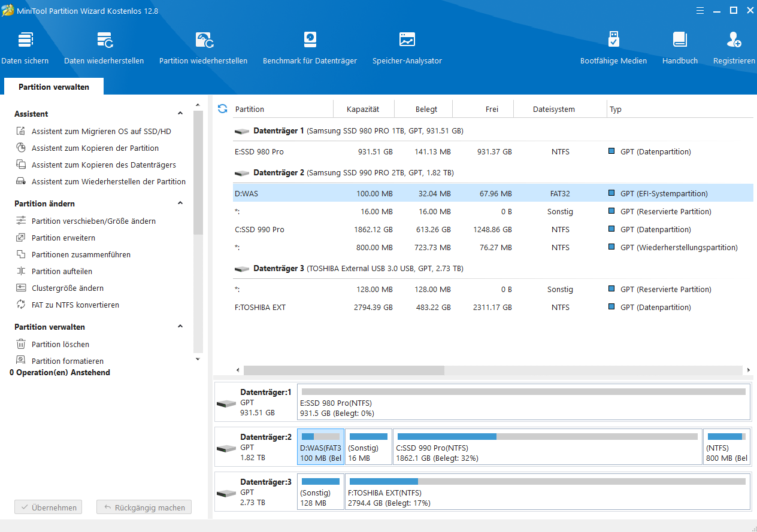Viewport: 757px width, 532px height.
Task: Choose FAT zu NTFS konvertieren
Action: [x=75, y=305]
